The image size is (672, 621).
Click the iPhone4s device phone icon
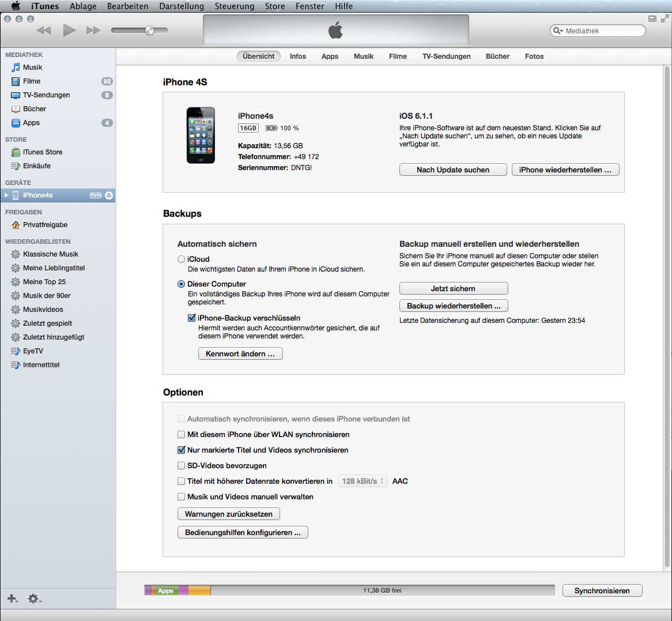coord(16,195)
